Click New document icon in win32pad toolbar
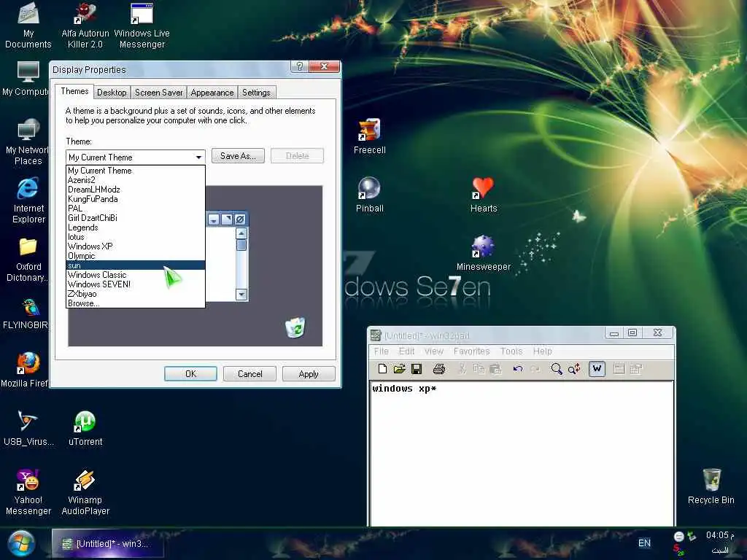 [x=382, y=368]
